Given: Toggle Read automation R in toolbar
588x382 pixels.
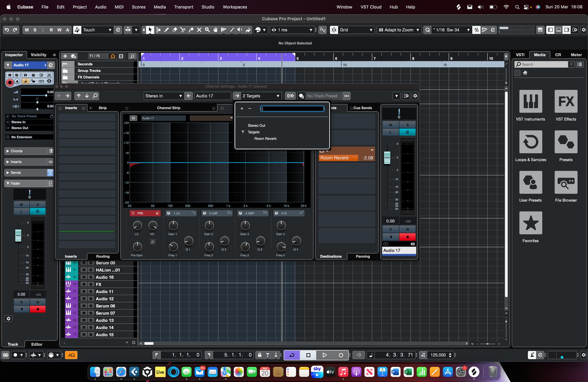Looking at the screenshot, I should 51,30.
